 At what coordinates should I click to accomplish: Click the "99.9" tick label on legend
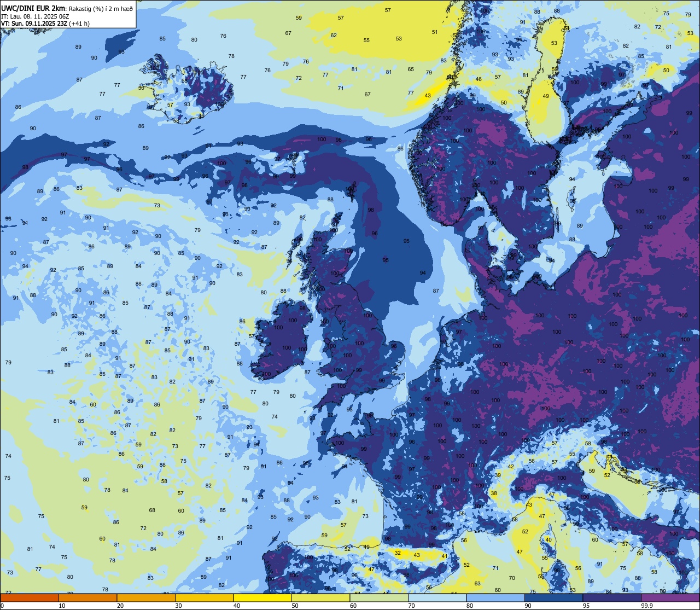point(647,606)
